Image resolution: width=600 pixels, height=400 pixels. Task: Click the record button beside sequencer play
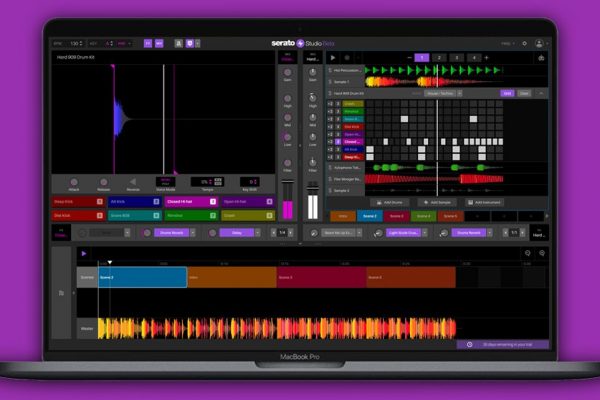point(347,58)
